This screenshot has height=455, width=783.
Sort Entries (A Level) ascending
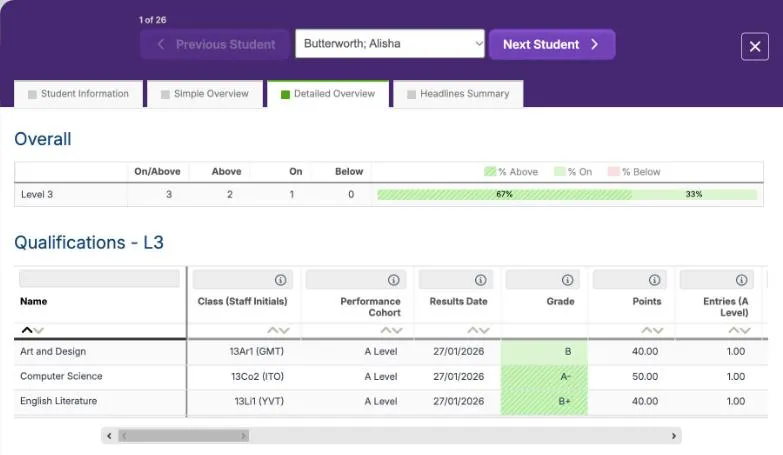pos(733,330)
